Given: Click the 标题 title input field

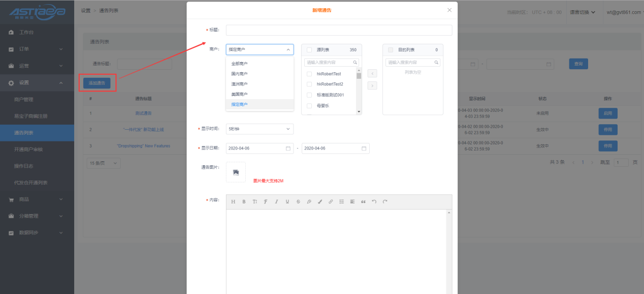Looking at the screenshot, I should click(x=339, y=31).
